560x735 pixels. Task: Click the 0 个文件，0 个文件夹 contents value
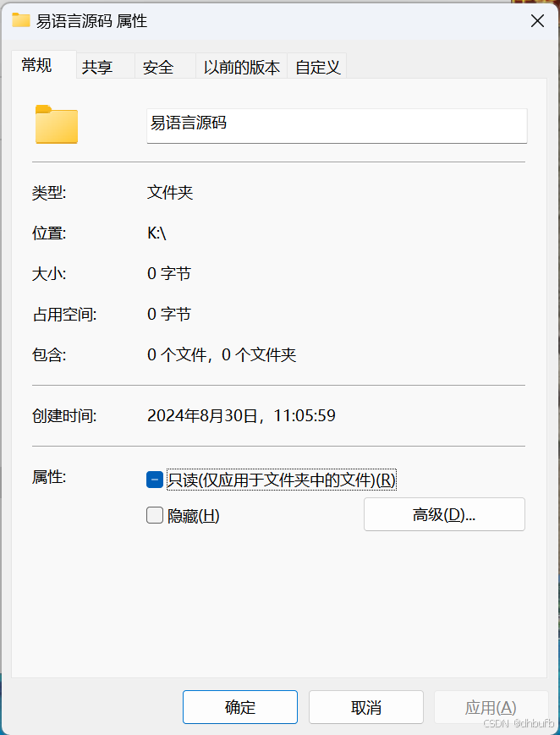coord(222,355)
